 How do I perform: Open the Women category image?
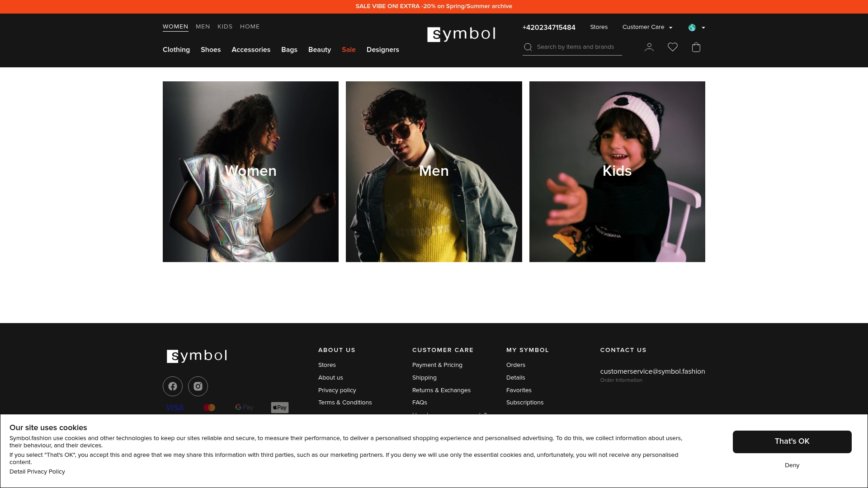[x=250, y=172]
